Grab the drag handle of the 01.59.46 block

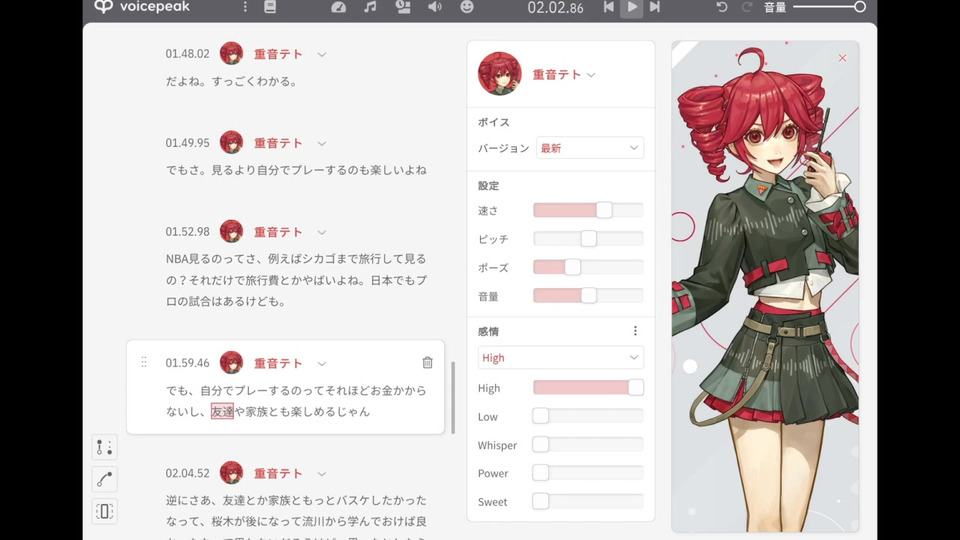144,362
